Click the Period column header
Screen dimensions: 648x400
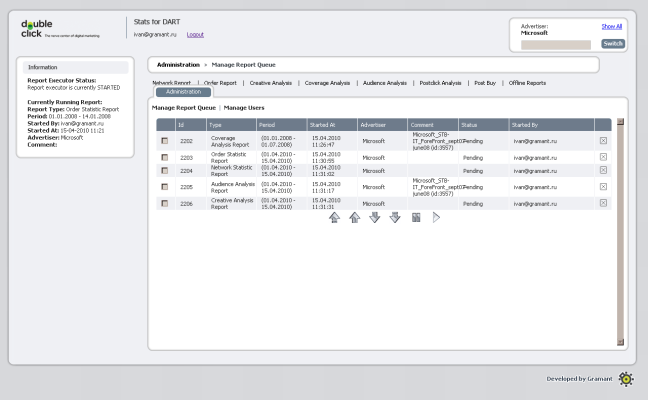pyautogui.click(x=282, y=125)
